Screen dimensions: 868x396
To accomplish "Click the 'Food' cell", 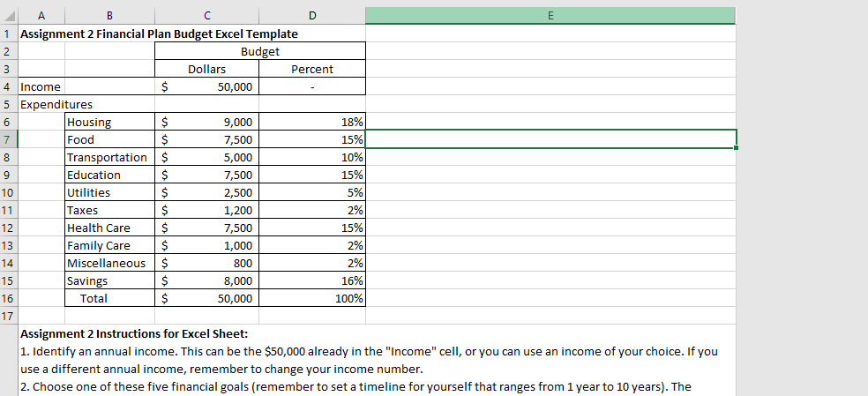I will pos(109,139).
